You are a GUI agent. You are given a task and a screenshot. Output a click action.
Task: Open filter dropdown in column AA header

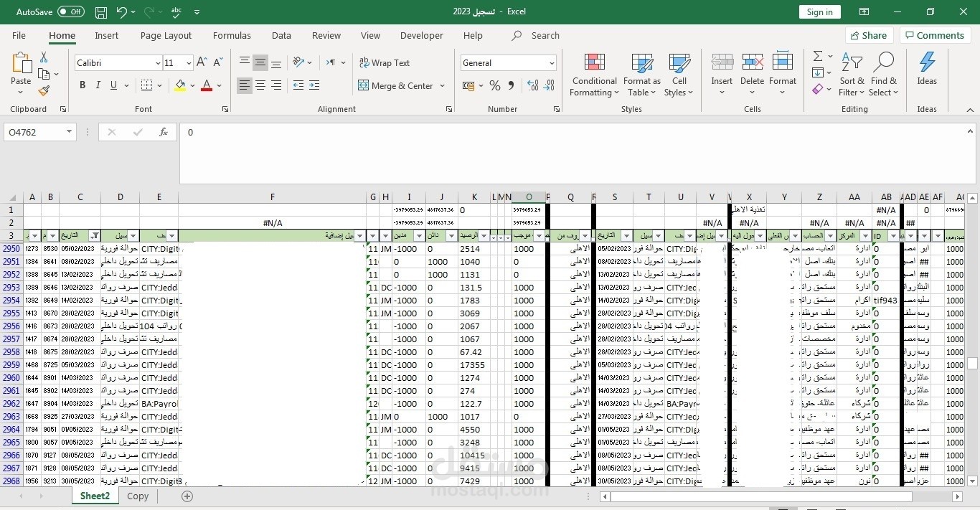865,236
